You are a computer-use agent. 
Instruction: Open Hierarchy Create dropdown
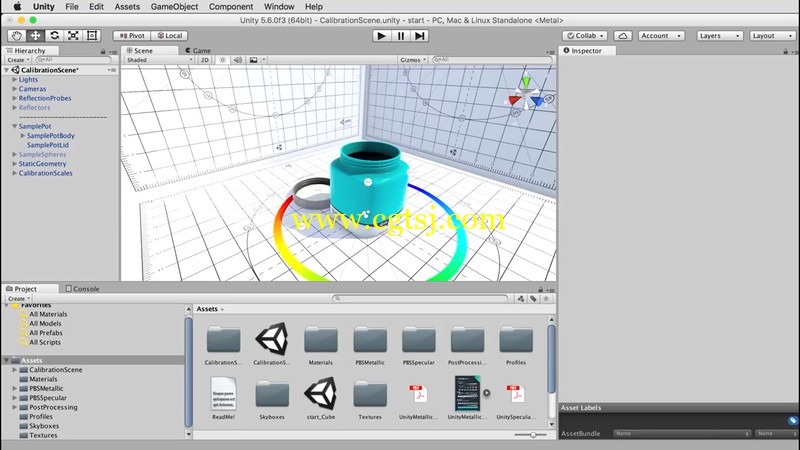click(x=18, y=60)
